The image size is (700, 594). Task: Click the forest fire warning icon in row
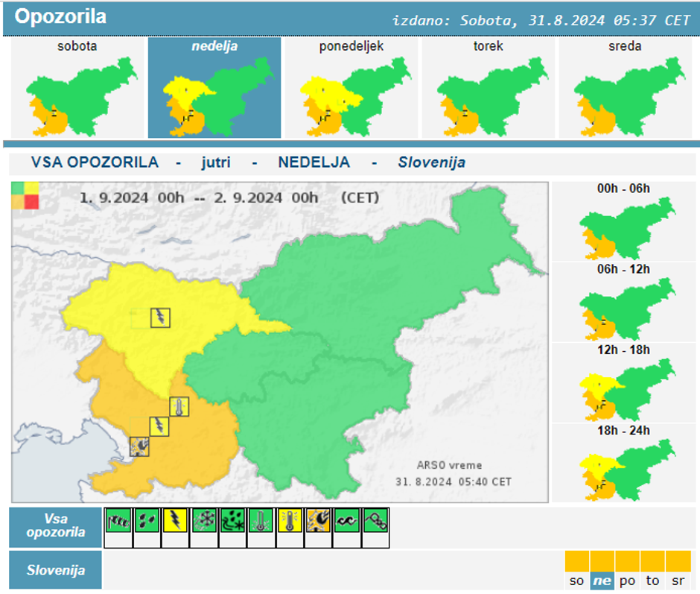coord(318,520)
